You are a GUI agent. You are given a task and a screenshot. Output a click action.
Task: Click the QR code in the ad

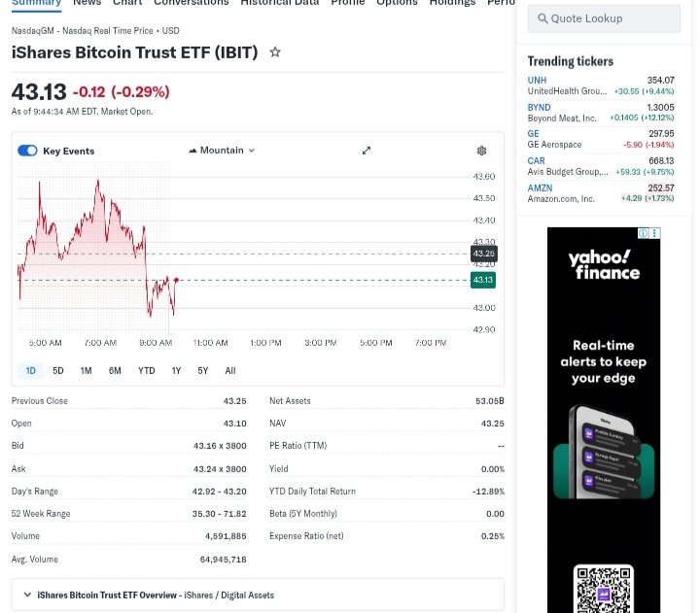coord(603,590)
